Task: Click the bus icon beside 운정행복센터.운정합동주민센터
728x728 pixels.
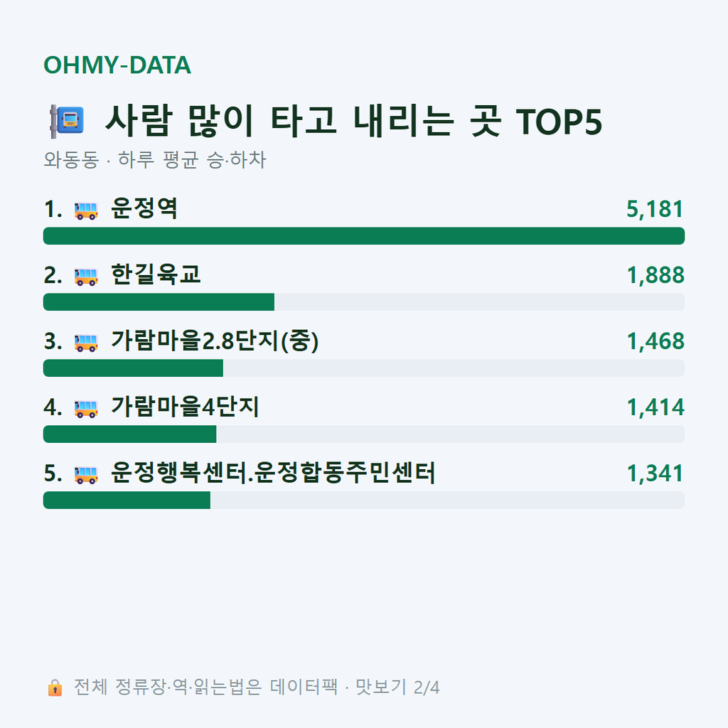Action: coord(86,475)
